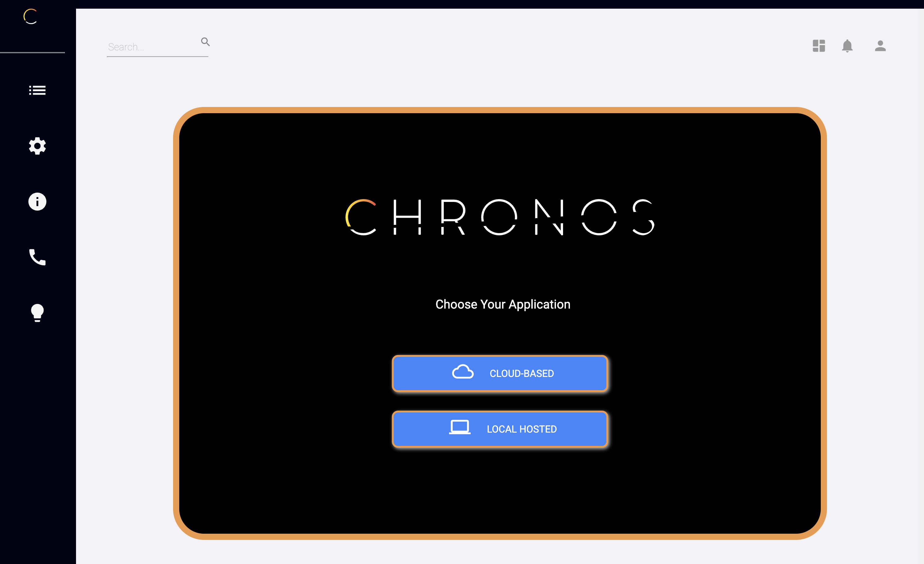Screen dimensions: 924x564
Task: Click the info icon in the sidebar
Action: point(37,202)
